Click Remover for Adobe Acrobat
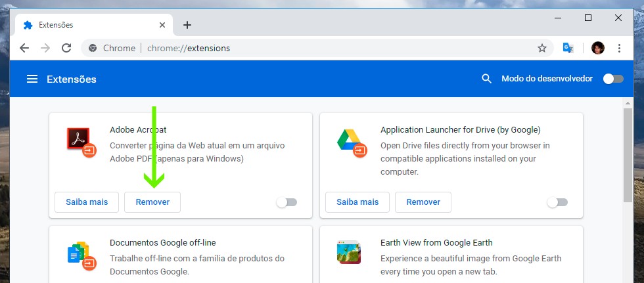 [x=152, y=202]
